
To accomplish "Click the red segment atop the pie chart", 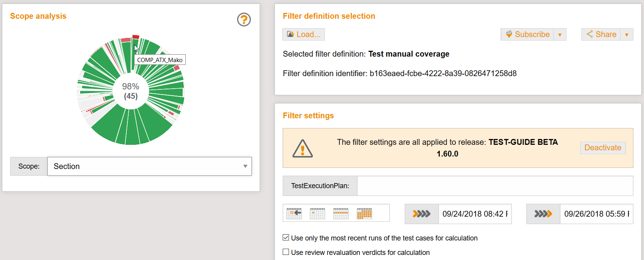I will click(136, 37).
